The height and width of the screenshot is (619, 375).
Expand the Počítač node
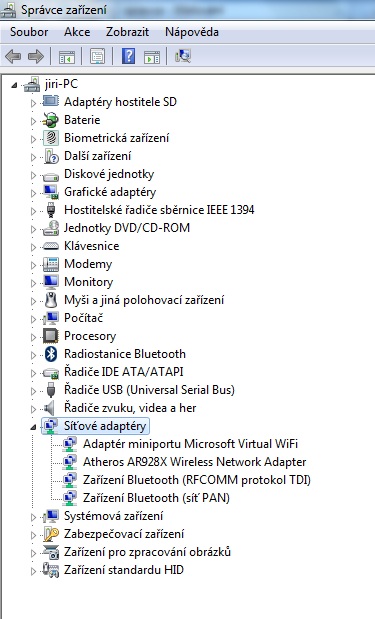[x=33, y=319]
